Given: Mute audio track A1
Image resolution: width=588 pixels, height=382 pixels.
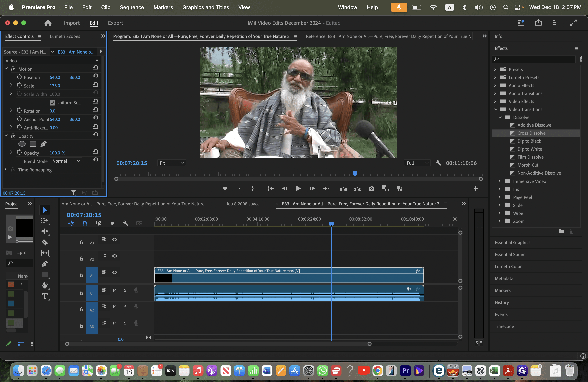Looking at the screenshot, I should pos(115,290).
